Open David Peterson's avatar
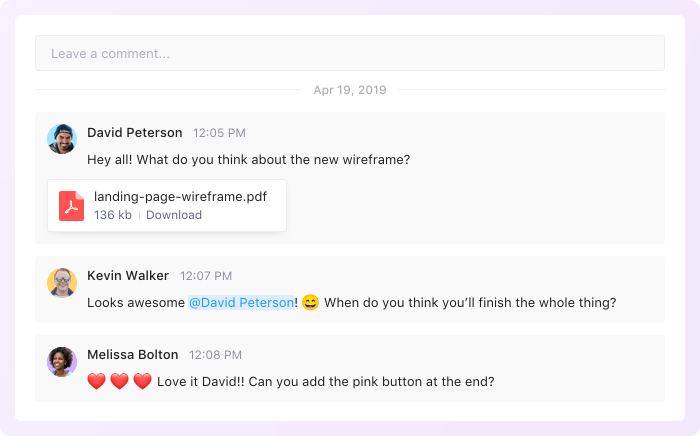 [62, 139]
